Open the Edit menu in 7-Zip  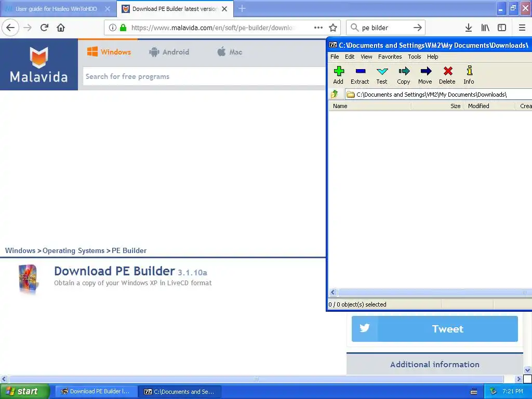pos(350,57)
